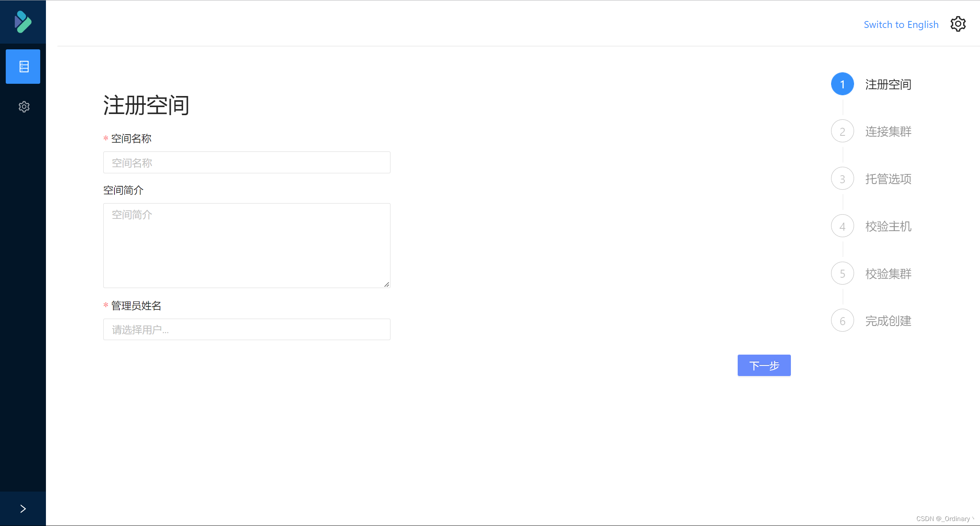Screen dimensions: 980x526
Task: Click '下一步' button to proceed
Action: [x=765, y=365]
